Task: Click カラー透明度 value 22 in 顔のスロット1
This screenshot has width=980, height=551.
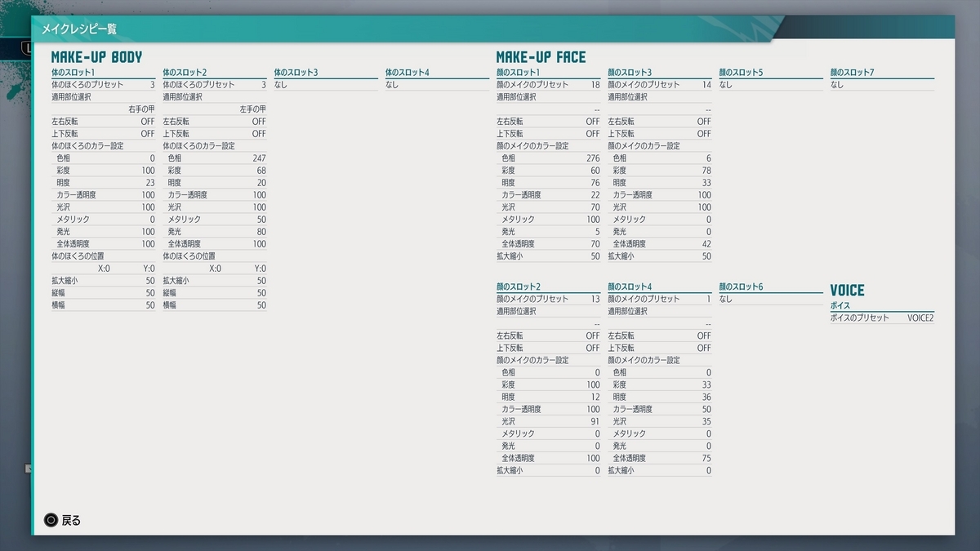Action: point(595,195)
